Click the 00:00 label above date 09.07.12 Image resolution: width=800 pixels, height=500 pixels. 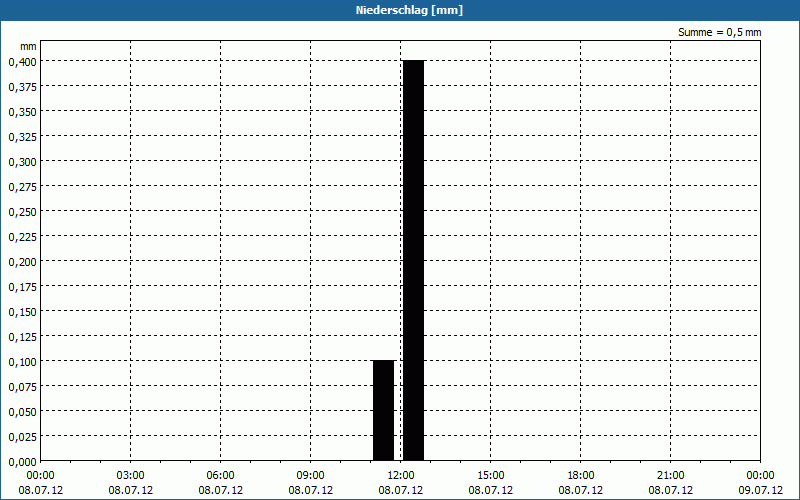click(x=760, y=476)
